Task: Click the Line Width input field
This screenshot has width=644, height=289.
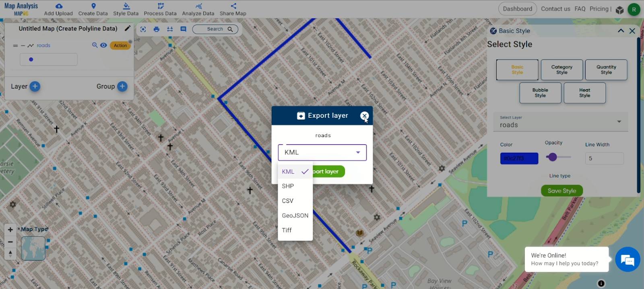Action: [604, 158]
